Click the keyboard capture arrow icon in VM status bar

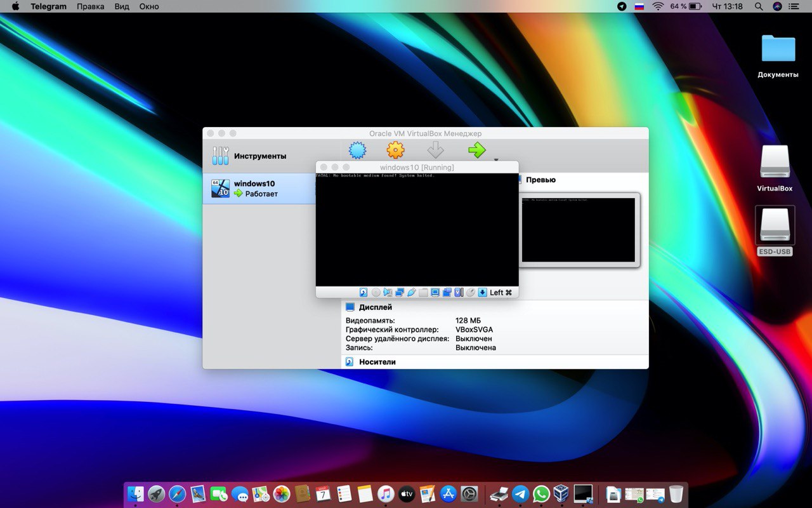point(482,293)
